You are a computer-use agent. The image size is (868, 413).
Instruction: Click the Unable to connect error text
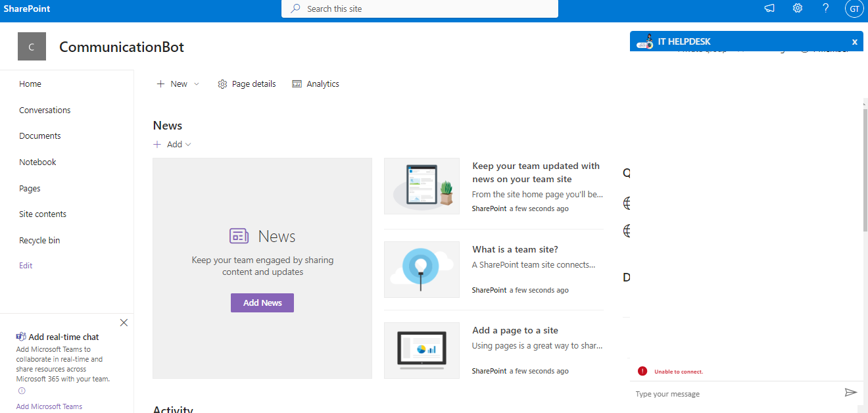coord(679,372)
